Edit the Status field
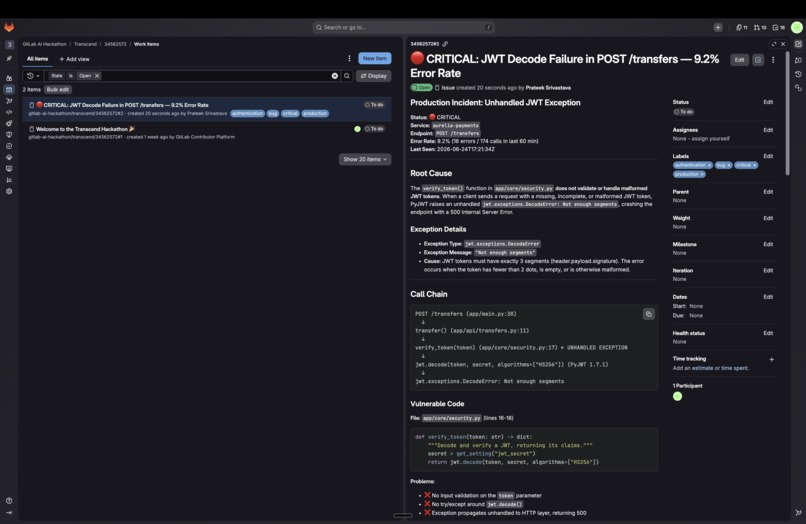806x524 pixels. pos(768,102)
